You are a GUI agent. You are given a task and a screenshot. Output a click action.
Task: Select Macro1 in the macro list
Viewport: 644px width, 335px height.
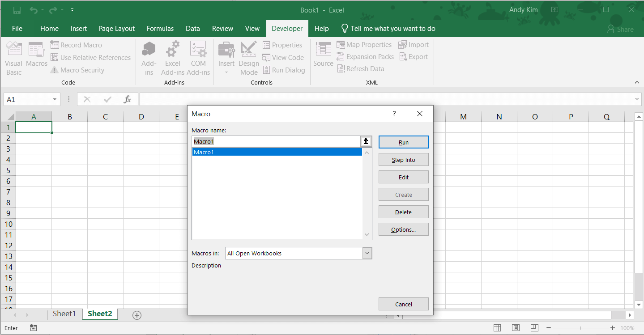click(277, 152)
